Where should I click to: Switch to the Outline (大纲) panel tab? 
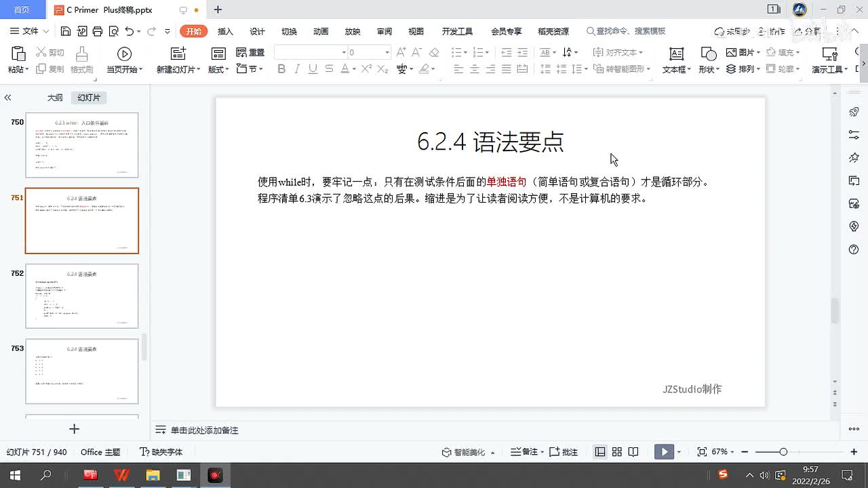tap(55, 98)
